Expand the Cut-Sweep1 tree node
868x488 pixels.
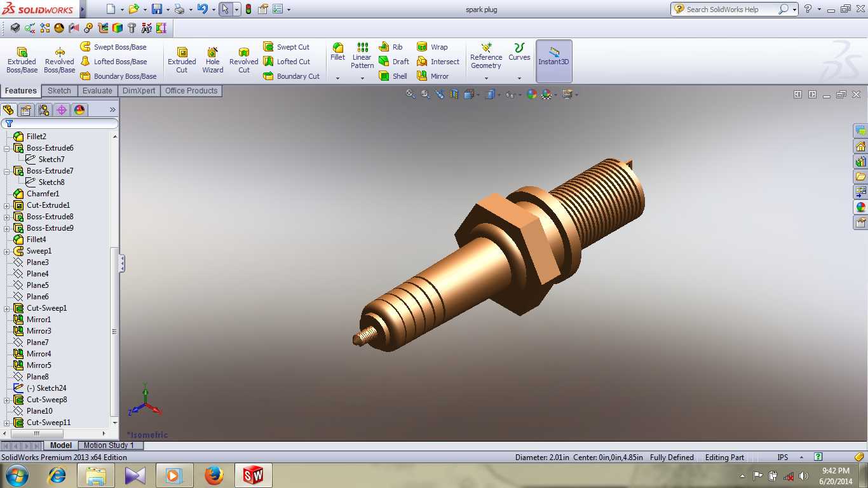click(x=7, y=308)
